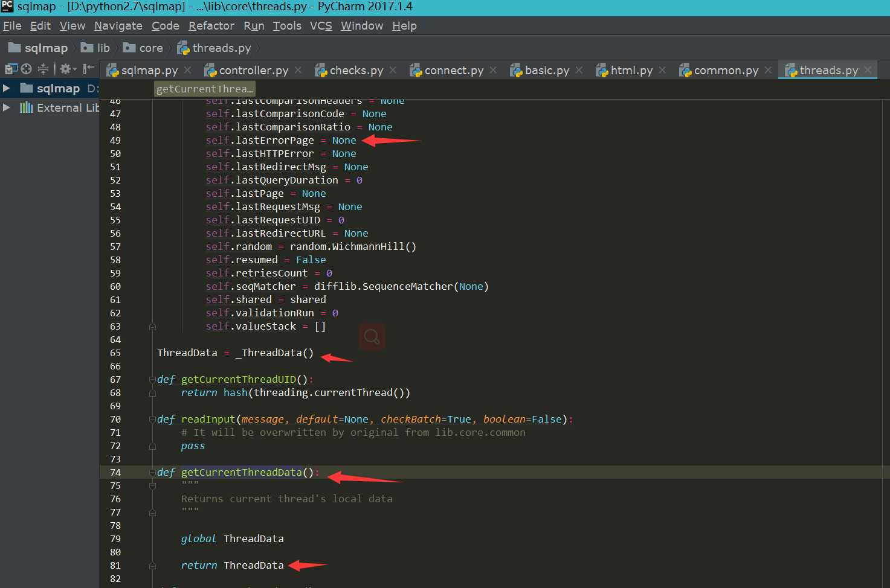Switch to the connect.py tab
Viewport: 890px width, 588px height.
click(x=454, y=70)
